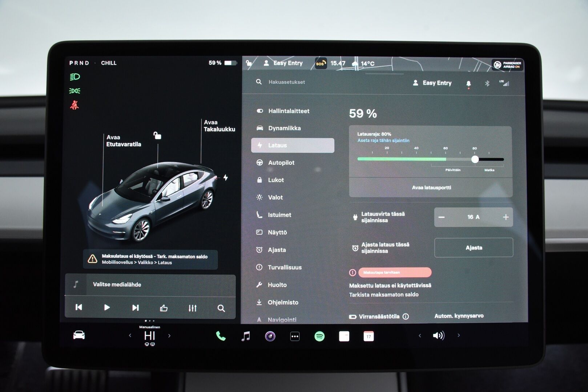Screen dimensions: 588x392
Task: Tap the SOS icon in the status bar
Action: (321, 63)
